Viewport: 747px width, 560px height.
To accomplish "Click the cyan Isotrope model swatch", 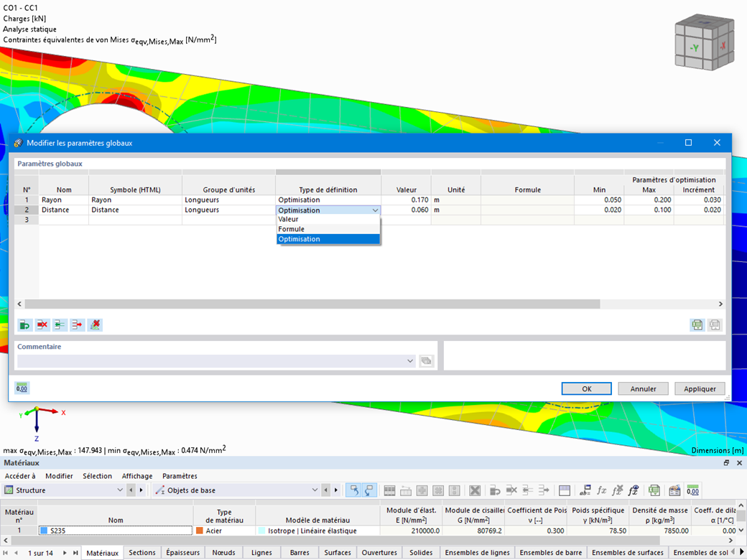I will coord(261,531).
